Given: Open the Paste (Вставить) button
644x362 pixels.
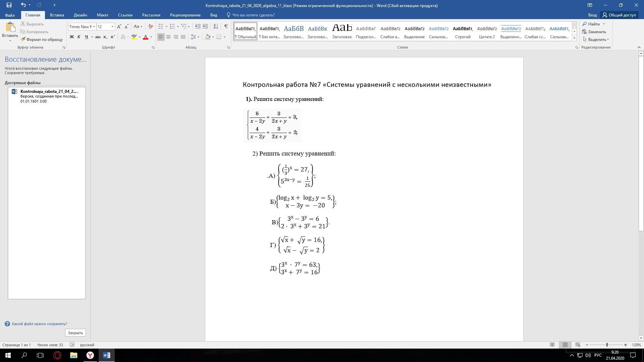Looking at the screenshot, I should coord(10,32).
